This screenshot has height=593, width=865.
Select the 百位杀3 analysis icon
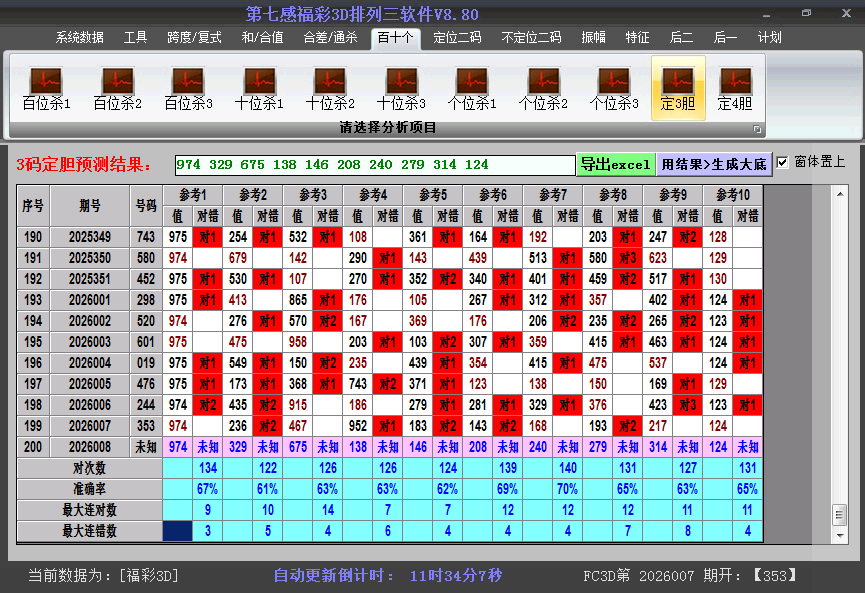188,88
